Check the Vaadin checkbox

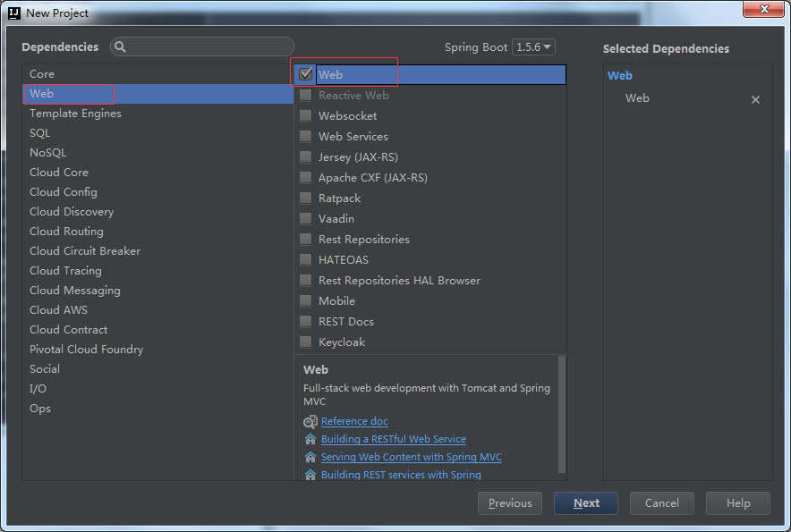pyautogui.click(x=306, y=219)
